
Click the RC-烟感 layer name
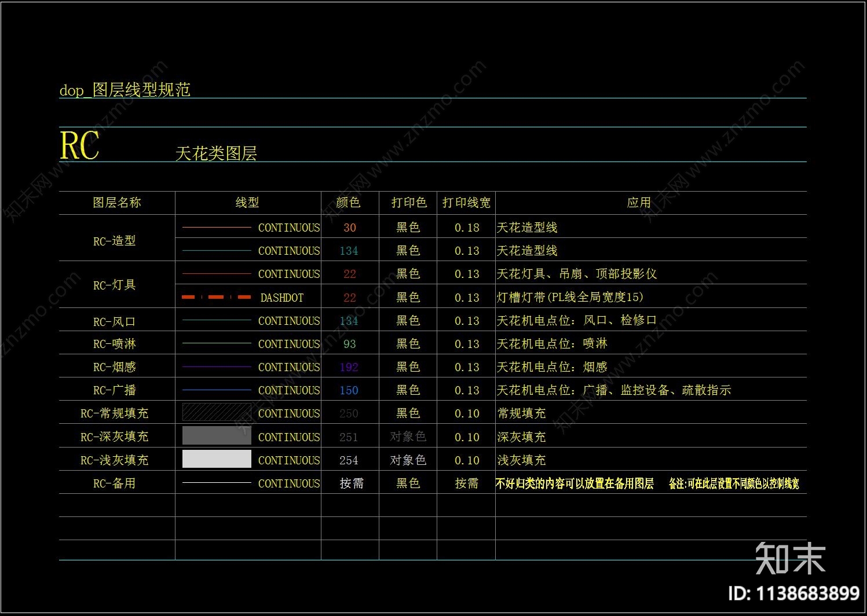click(115, 367)
